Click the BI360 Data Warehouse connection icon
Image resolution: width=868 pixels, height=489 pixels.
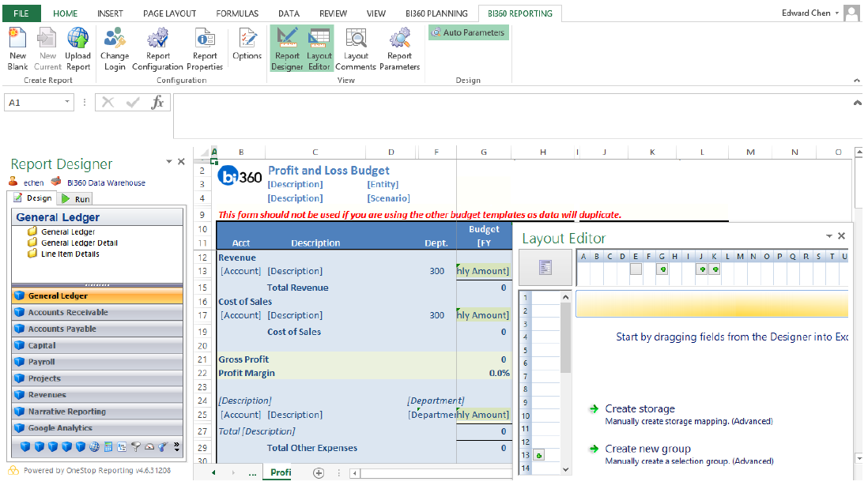point(56,182)
